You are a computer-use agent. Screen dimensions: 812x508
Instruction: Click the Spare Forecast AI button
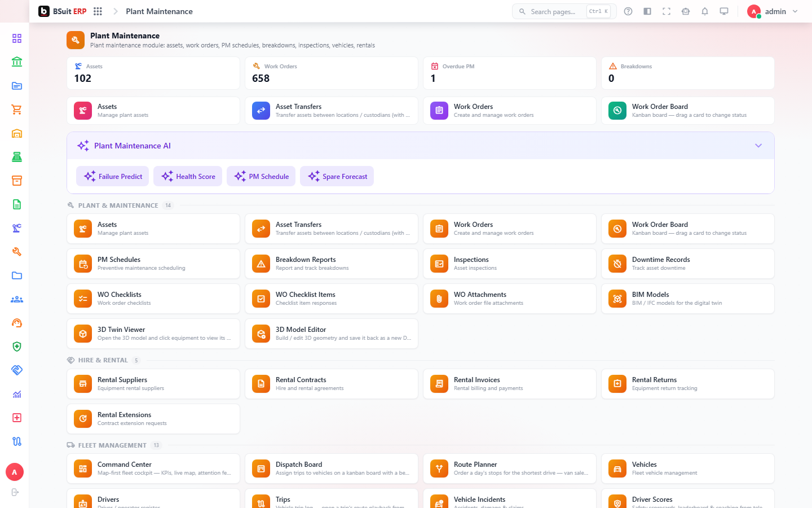tap(337, 176)
